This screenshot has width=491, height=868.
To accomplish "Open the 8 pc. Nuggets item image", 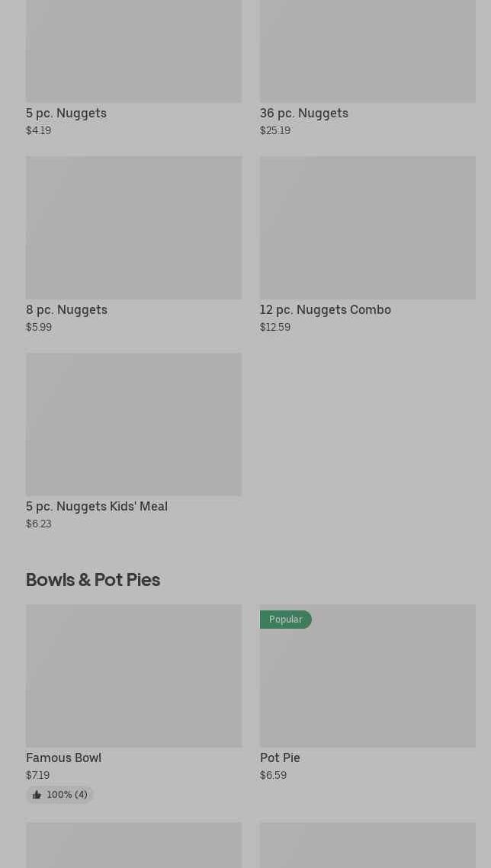I will click(133, 228).
